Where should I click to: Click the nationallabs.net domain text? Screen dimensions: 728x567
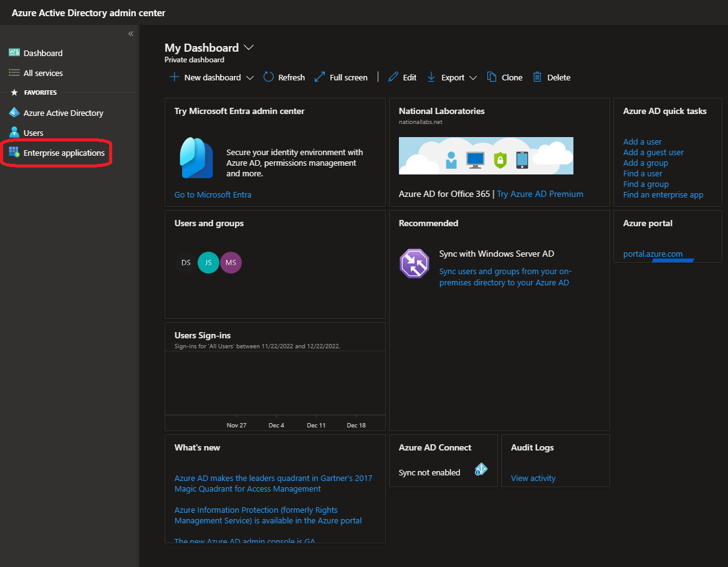[420, 122]
